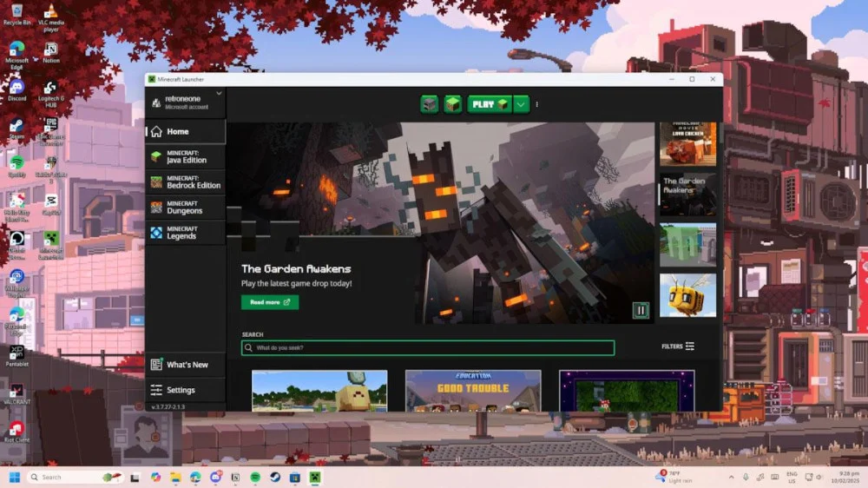Open the CapCut desktop shortcut
This screenshot has height=488, width=868.
click(51, 205)
